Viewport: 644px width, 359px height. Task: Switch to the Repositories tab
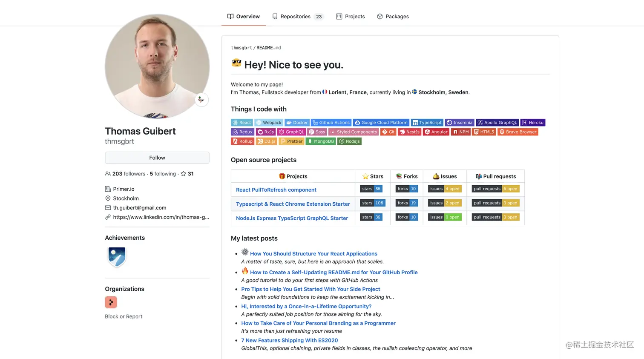pyautogui.click(x=298, y=17)
